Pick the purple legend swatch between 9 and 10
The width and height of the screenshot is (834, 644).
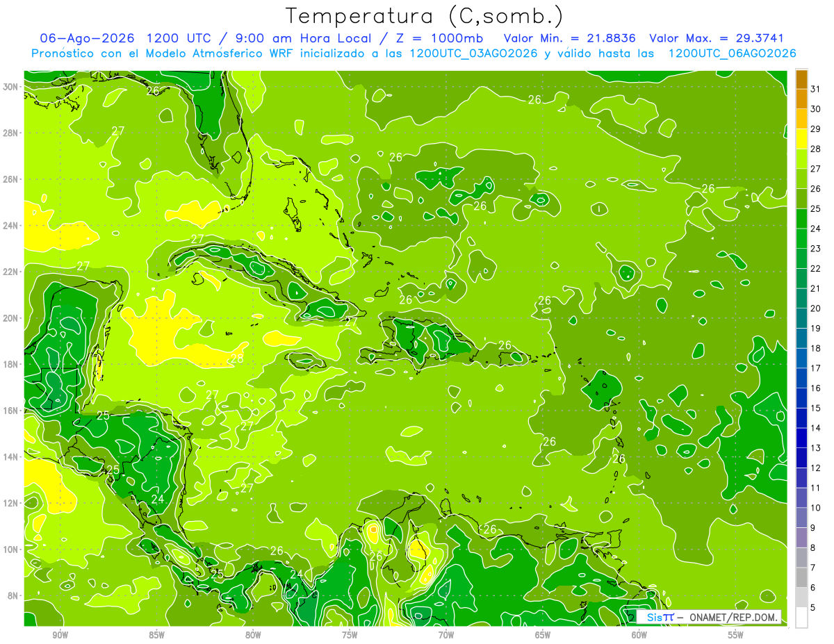pyautogui.click(x=801, y=518)
